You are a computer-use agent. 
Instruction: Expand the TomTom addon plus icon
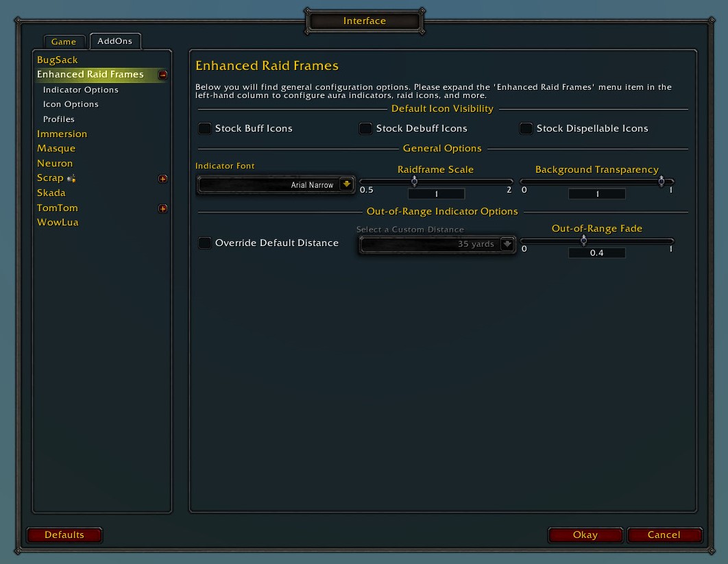click(x=162, y=208)
